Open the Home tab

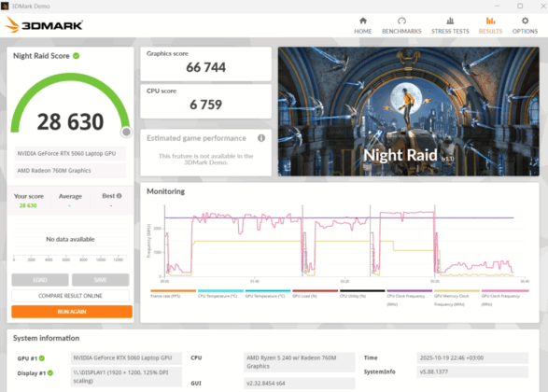pos(363,26)
